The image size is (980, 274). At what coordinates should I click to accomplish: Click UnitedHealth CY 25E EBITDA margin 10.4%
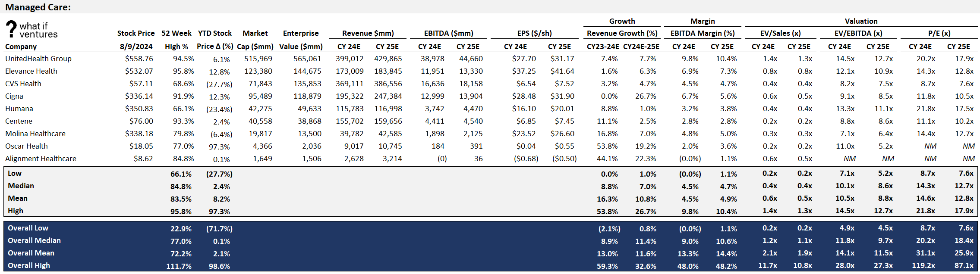pyautogui.click(x=726, y=59)
